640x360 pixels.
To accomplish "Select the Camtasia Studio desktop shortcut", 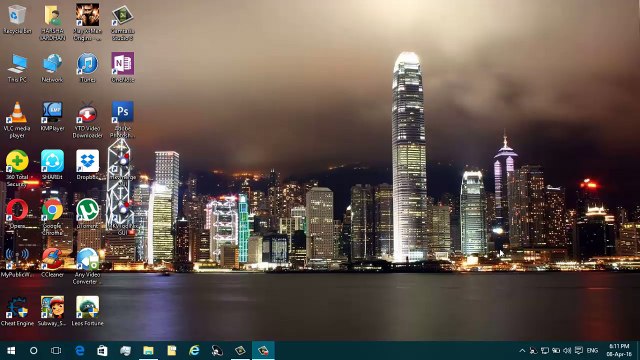I will click(122, 22).
